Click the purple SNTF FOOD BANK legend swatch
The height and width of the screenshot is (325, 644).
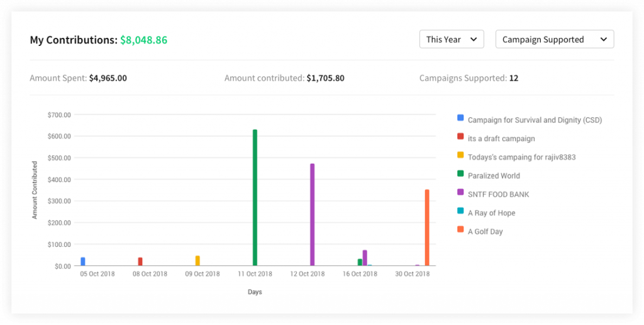(460, 193)
